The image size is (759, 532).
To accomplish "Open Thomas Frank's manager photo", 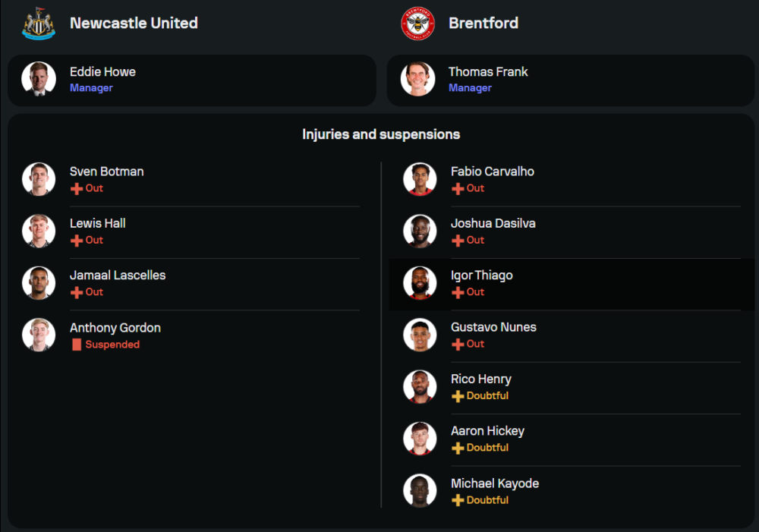I will [x=417, y=79].
